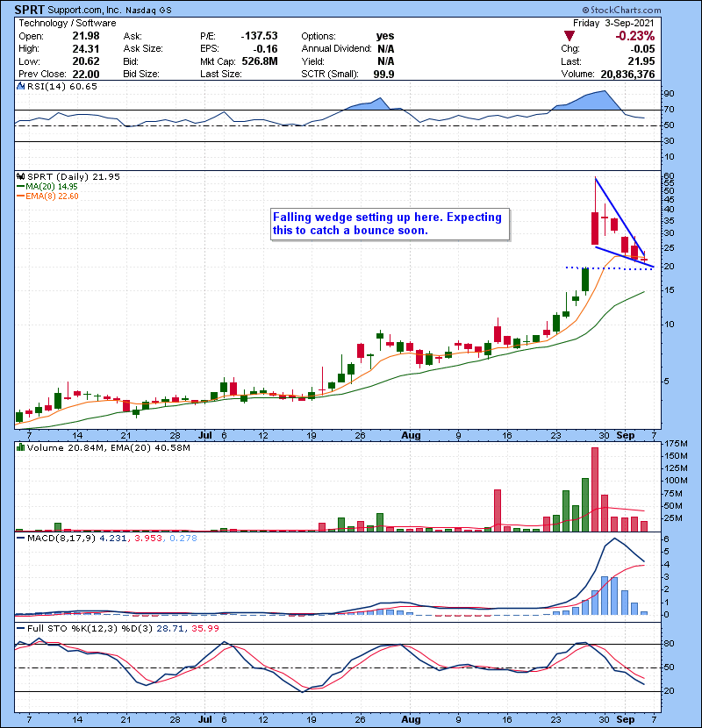Click the Last Size label

click(x=220, y=75)
